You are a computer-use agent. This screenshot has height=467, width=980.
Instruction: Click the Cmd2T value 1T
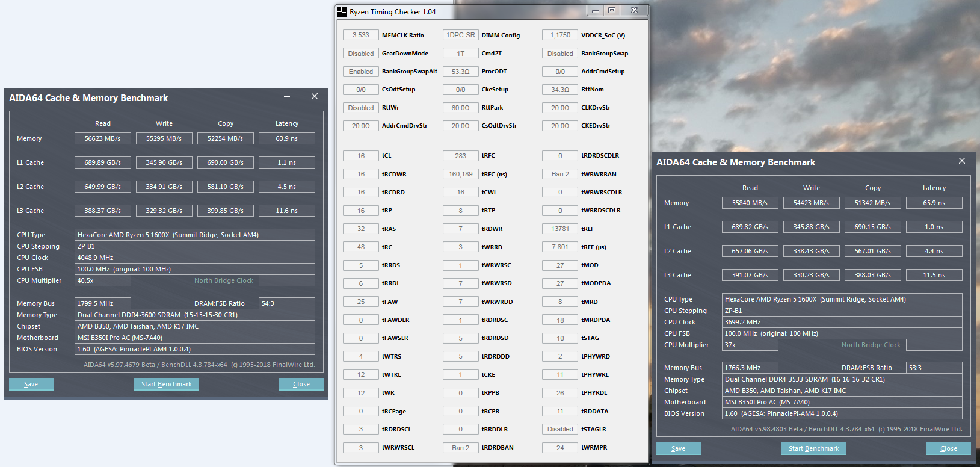tap(461, 53)
